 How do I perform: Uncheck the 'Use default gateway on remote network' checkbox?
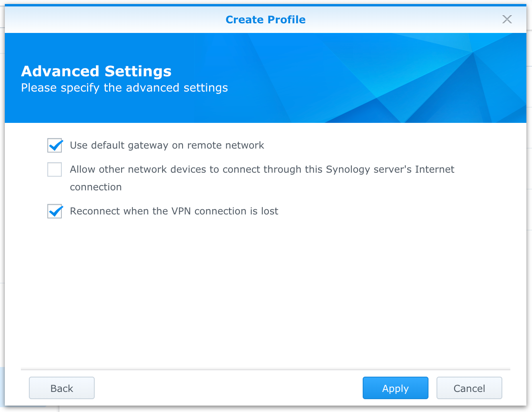pyautogui.click(x=55, y=145)
